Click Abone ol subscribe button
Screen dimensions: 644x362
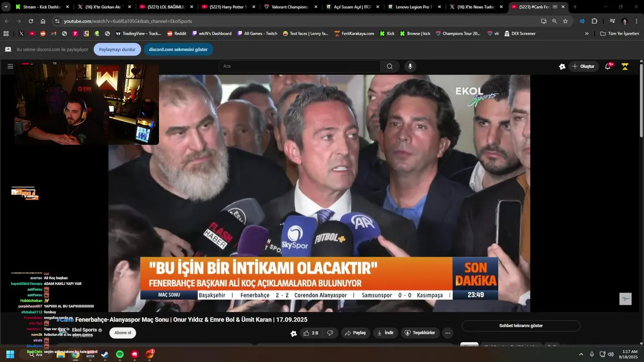click(123, 333)
